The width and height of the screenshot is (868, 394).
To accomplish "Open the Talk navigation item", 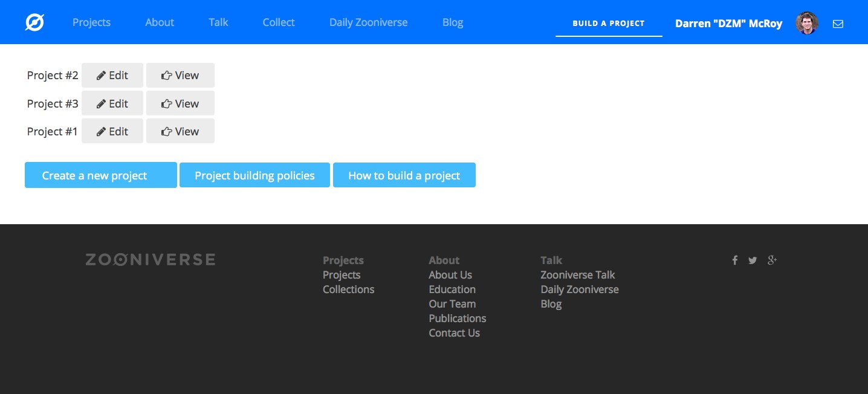I will pos(218,22).
